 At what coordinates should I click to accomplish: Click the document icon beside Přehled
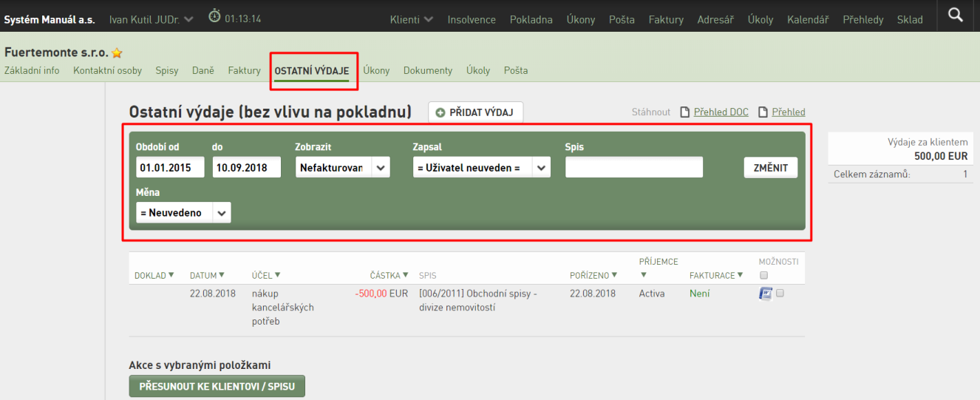[763, 112]
